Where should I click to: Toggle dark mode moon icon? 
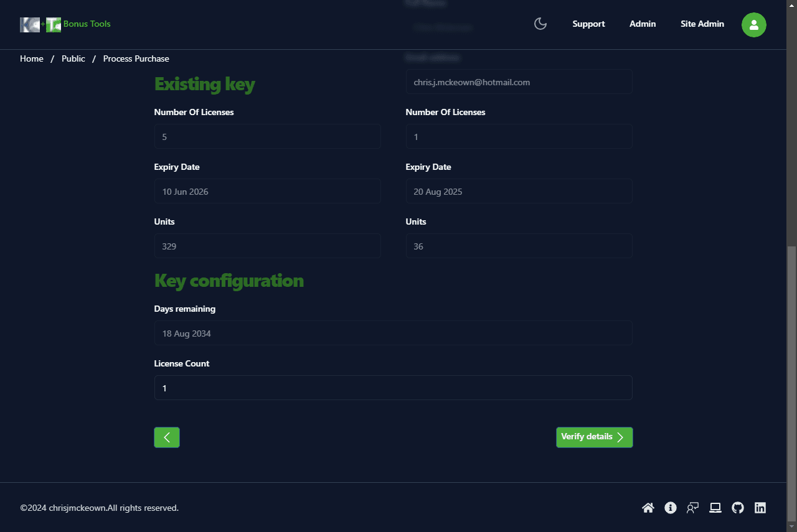click(540, 24)
